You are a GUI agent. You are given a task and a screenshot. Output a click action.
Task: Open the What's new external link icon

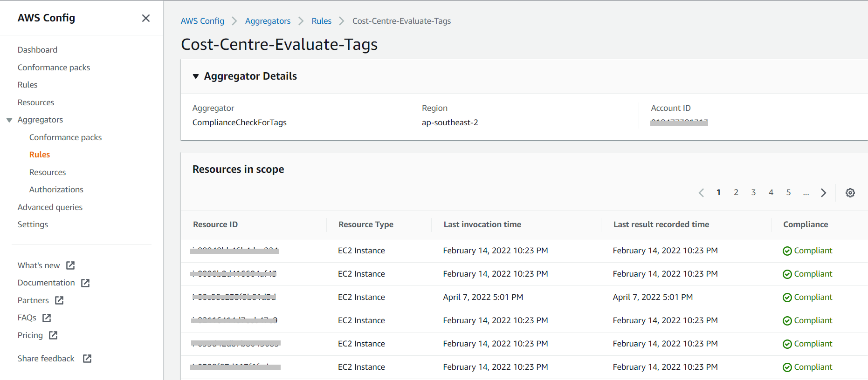70,265
